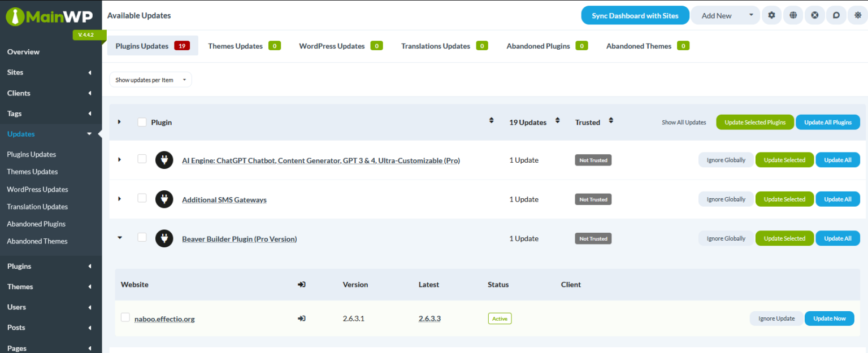Collapse the Beaver Builder Plugin details
The height and width of the screenshot is (353, 868).
point(119,238)
